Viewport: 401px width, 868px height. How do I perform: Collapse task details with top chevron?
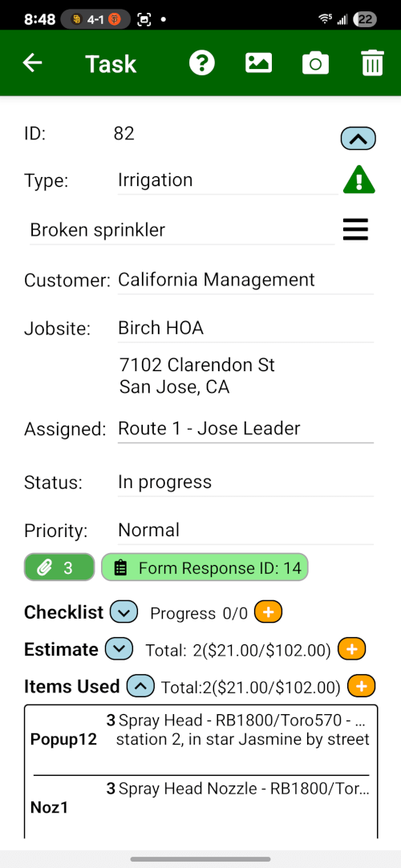tap(358, 139)
